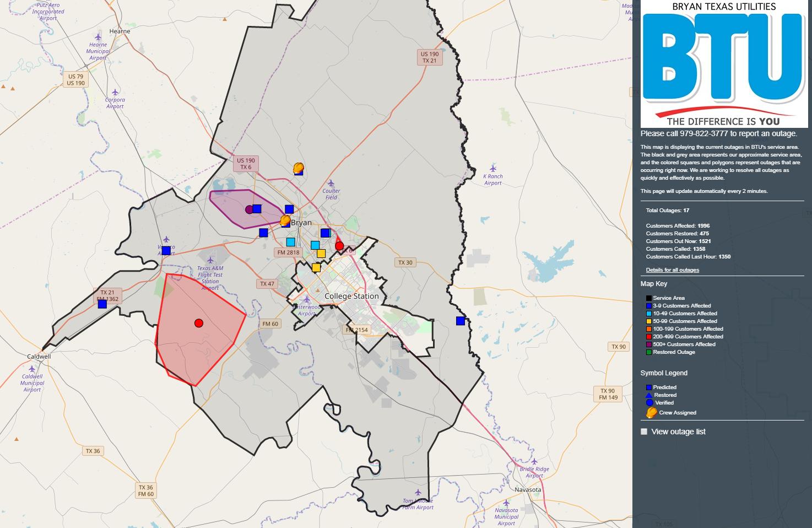Image resolution: width=812 pixels, height=528 pixels.
Task: Click the Bridle Ridge Airport airplane icon
Action: click(534, 462)
